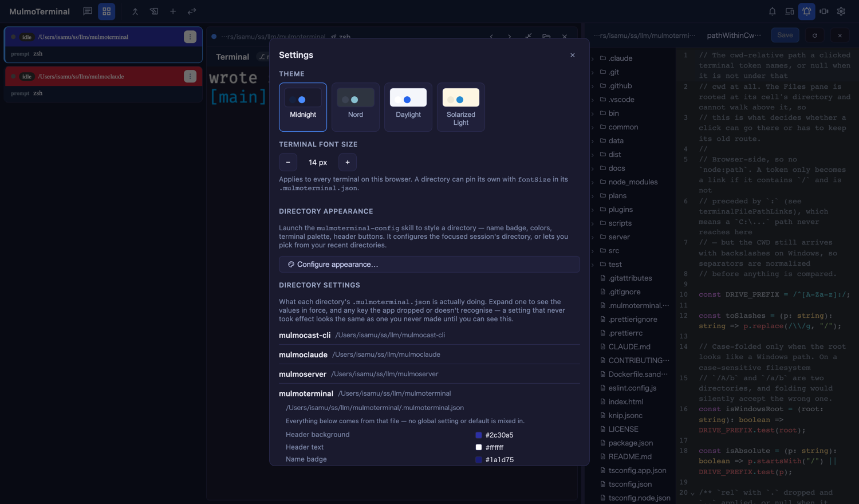Open kebab menu on mulmoclaude session card
The height and width of the screenshot is (504, 859).
click(x=190, y=76)
